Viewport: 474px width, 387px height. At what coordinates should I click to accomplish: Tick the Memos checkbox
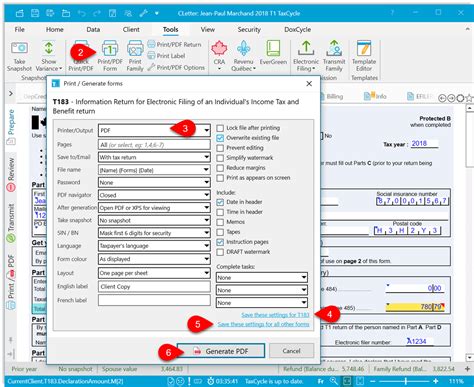[x=220, y=222]
